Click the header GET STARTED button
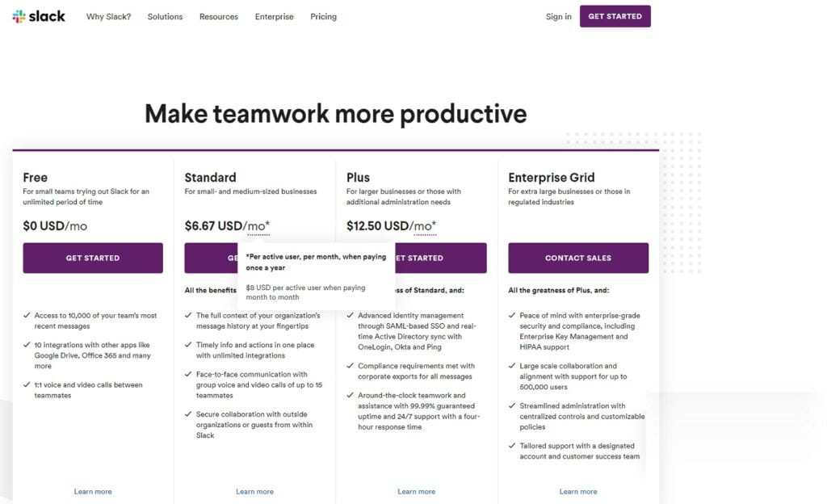This screenshot has width=827, height=504. point(615,16)
